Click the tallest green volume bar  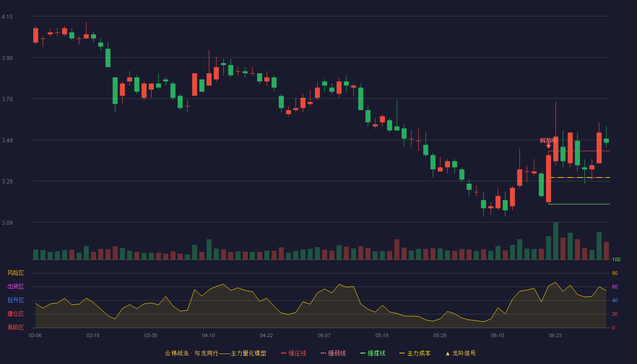click(x=556, y=241)
